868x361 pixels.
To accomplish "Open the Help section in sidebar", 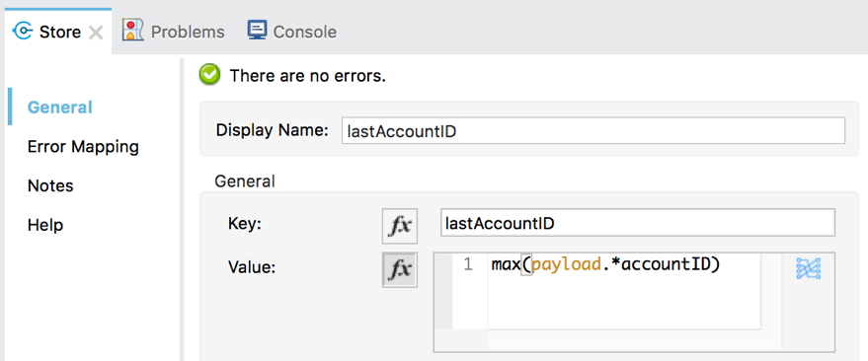I will (x=45, y=225).
